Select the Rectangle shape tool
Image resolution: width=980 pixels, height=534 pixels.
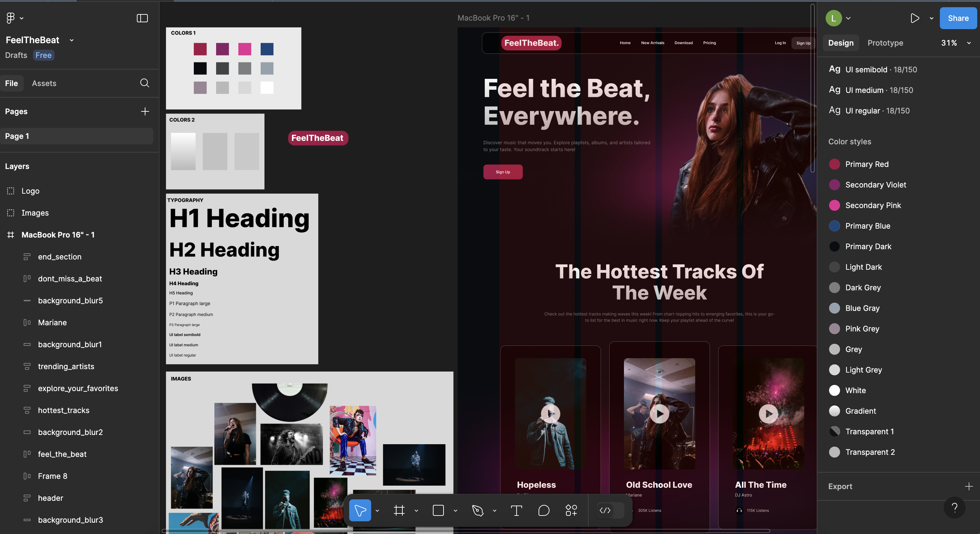(x=438, y=510)
